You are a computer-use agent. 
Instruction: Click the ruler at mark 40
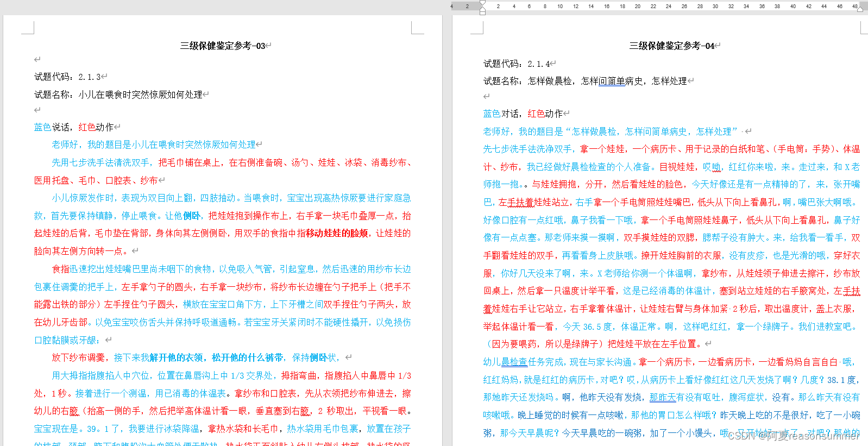coord(793,7)
